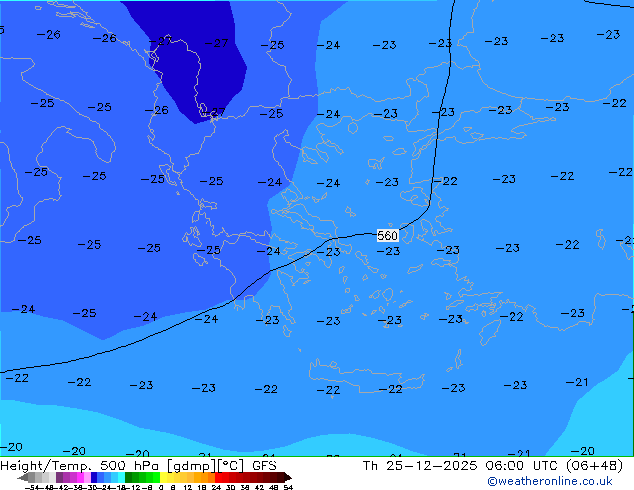634x490 pixels.
Task: Click the gray left arrow of color scale
Action: 23,477
